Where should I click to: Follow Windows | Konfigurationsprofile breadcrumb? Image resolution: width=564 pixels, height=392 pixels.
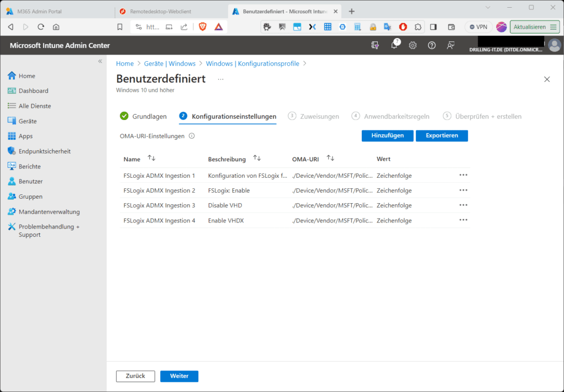[x=252, y=64]
